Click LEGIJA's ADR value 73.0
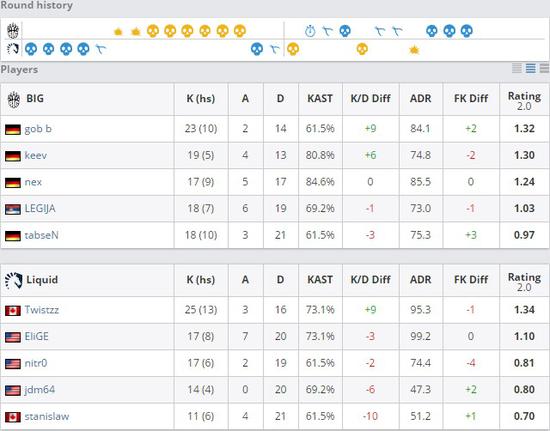Image resolution: width=550 pixels, height=431 pixels. [421, 209]
